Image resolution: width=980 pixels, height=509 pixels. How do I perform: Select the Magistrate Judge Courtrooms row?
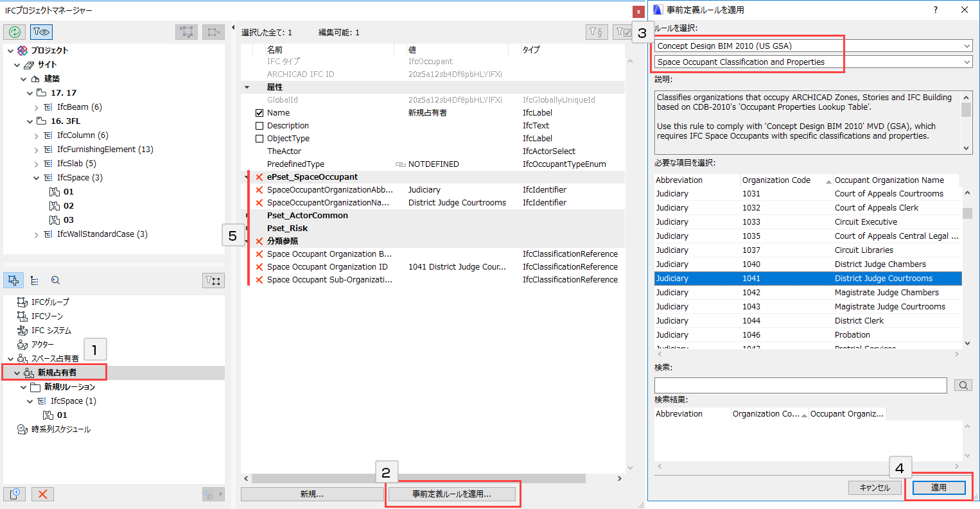[808, 307]
